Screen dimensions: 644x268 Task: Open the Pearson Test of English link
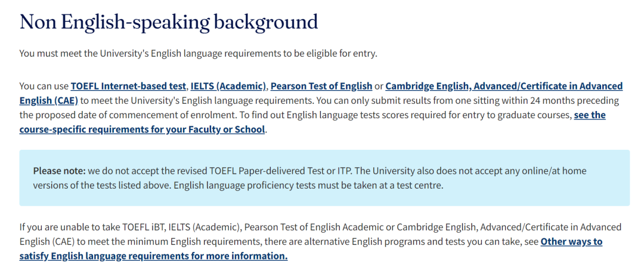321,87
